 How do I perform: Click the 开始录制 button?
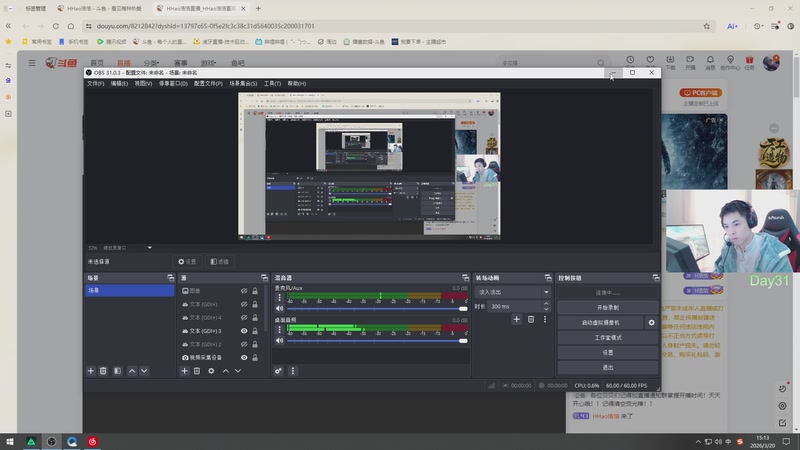point(607,307)
